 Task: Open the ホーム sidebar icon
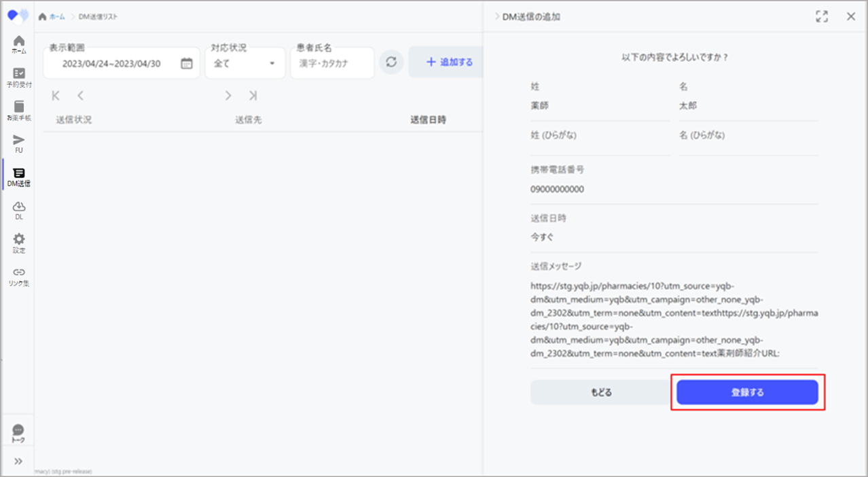coord(19,44)
